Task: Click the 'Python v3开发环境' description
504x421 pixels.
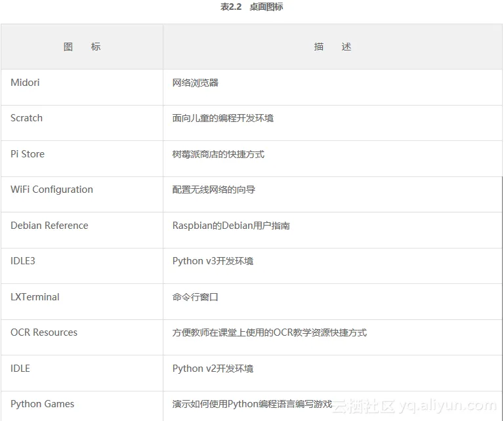Action: click(213, 261)
